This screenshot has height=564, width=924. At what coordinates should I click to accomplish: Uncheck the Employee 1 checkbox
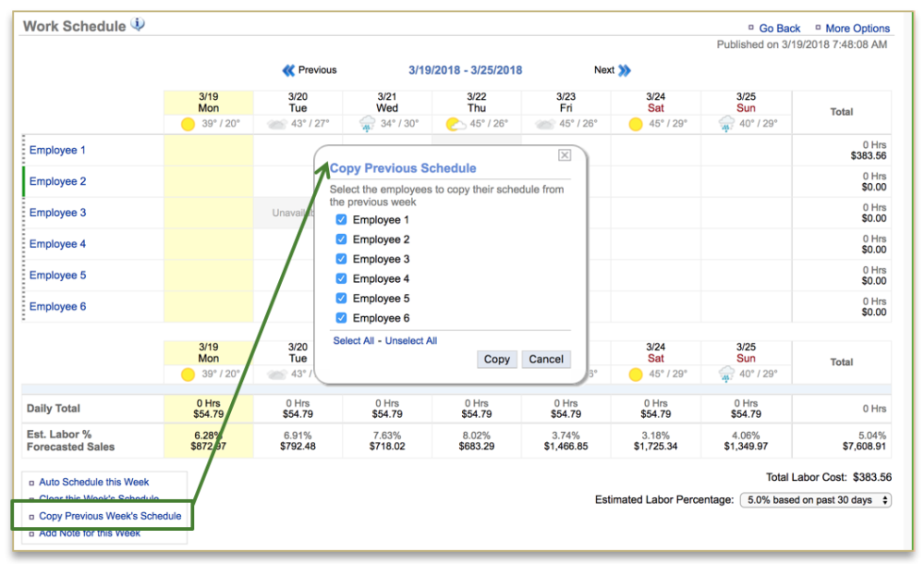pos(341,220)
